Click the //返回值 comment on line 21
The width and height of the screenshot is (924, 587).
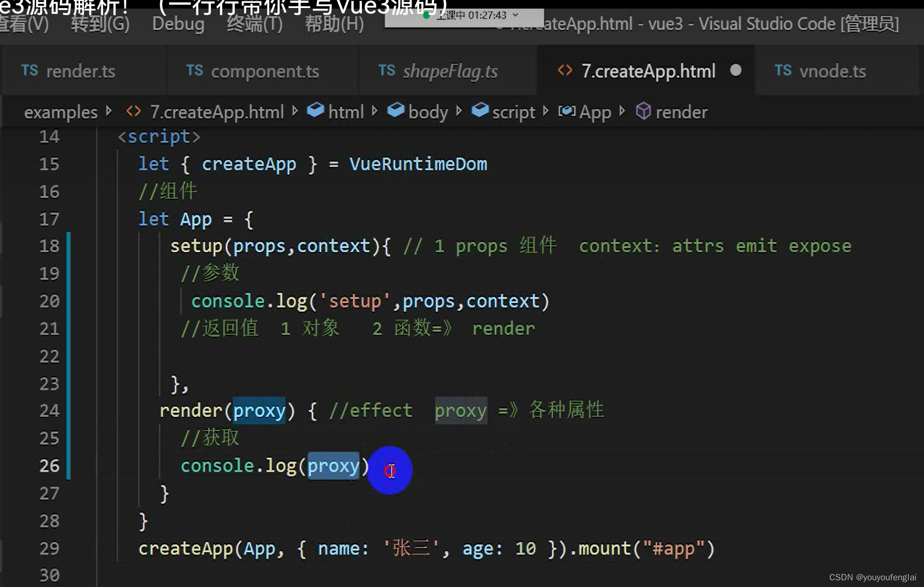(220, 329)
